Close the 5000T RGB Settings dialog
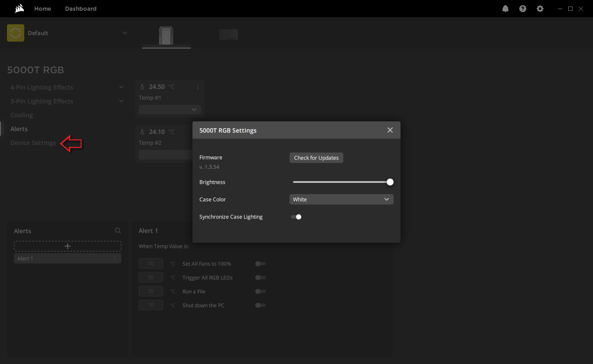This screenshot has width=593, height=364. (390, 130)
